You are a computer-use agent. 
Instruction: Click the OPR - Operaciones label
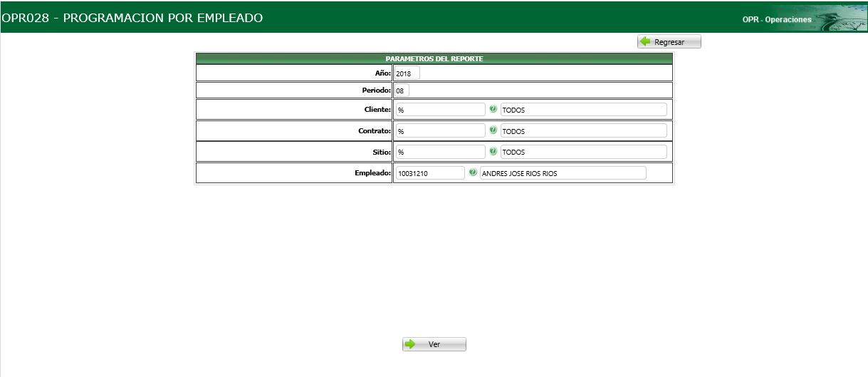[777, 20]
